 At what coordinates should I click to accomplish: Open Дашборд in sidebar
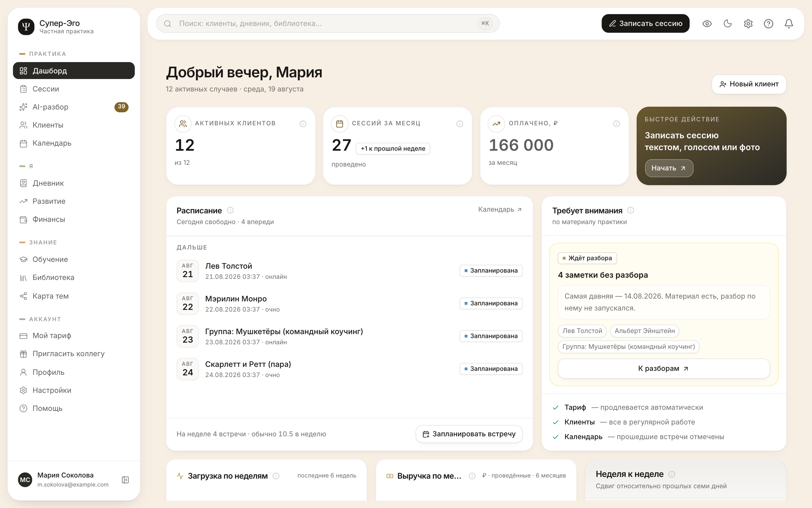[74, 71]
